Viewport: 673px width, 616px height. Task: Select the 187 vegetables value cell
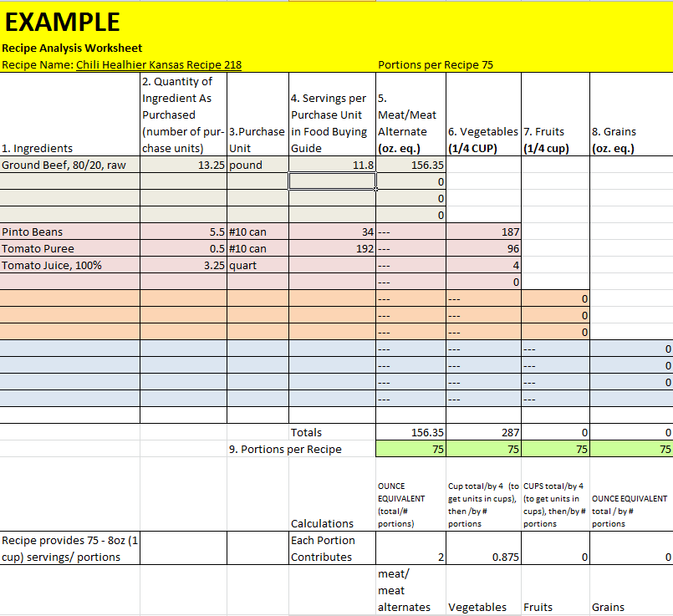point(483,232)
